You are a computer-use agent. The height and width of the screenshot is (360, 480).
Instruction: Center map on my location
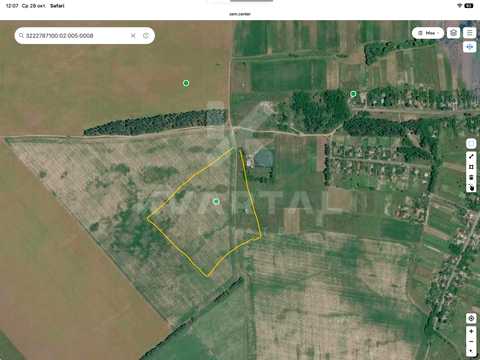click(471, 318)
